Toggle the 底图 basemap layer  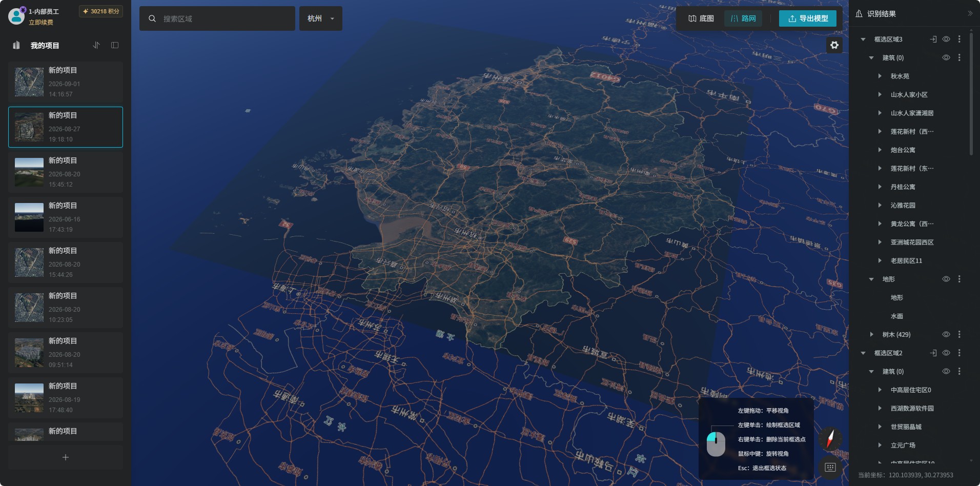pyautogui.click(x=701, y=18)
